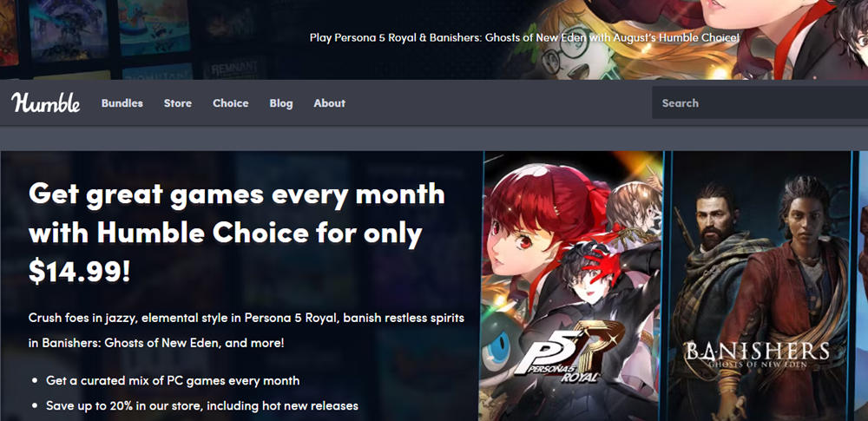Click the partially visible third game cover
Viewport: 868px width, 421px height.
863,286
